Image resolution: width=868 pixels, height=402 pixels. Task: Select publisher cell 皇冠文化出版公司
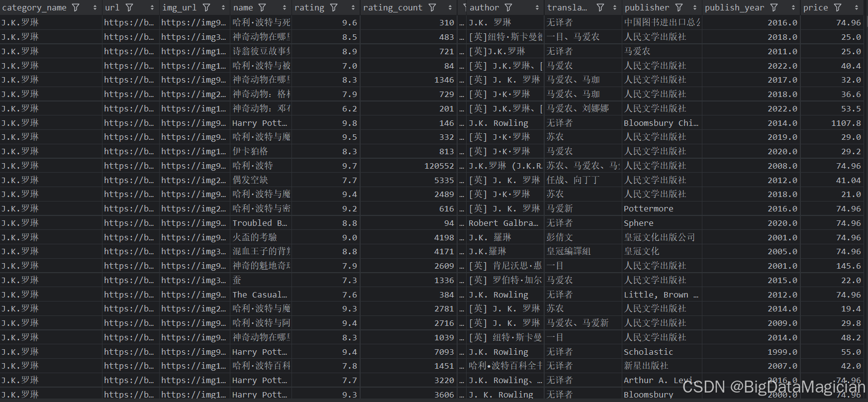tap(660, 237)
